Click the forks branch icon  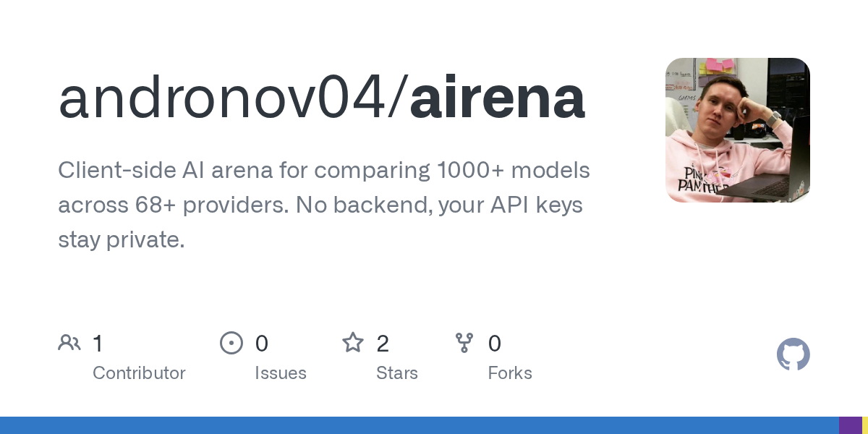click(464, 343)
